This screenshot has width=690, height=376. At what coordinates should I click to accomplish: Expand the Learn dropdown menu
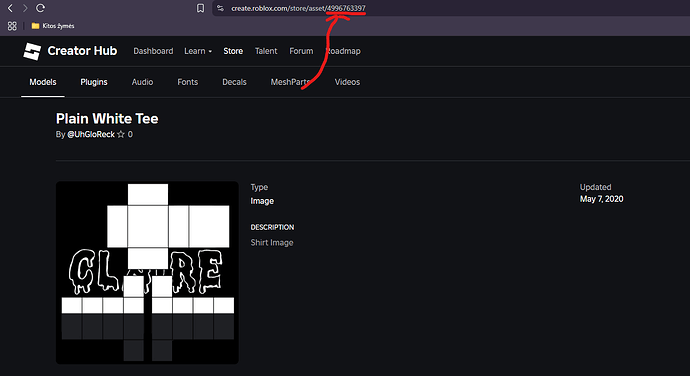pos(198,51)
